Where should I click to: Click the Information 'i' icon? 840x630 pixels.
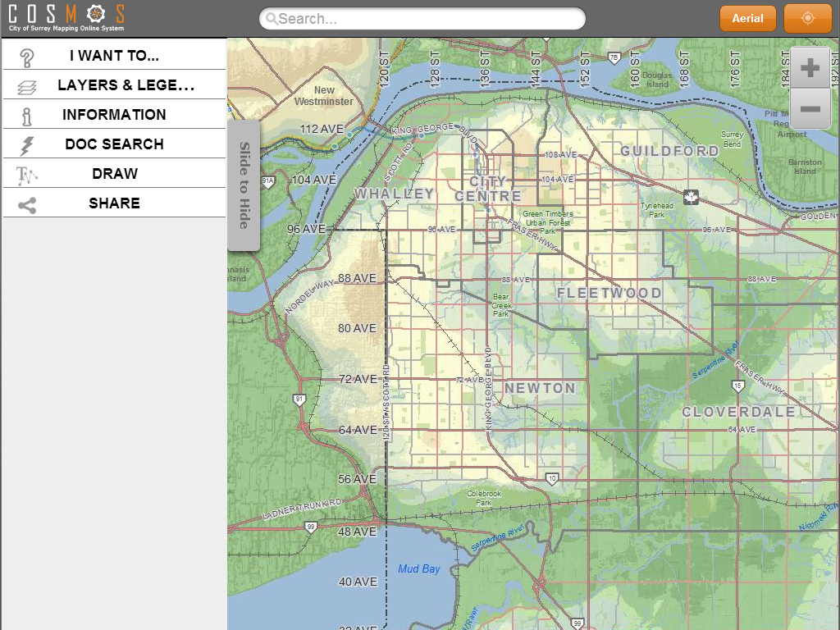pyautogui.click(x=27, y=116)
